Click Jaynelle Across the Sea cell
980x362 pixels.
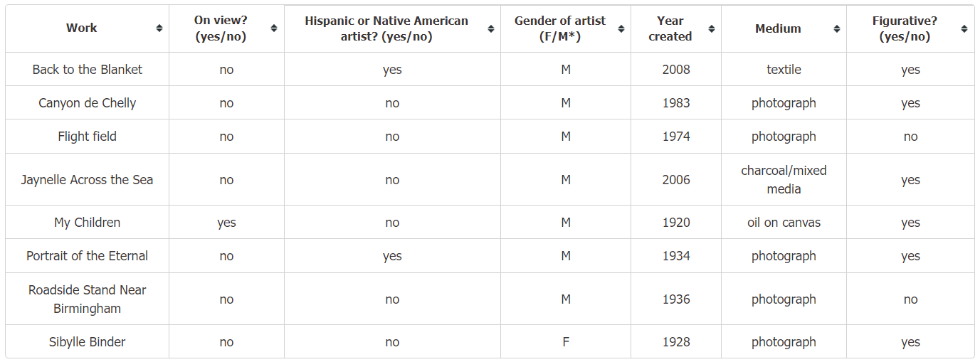88,180
